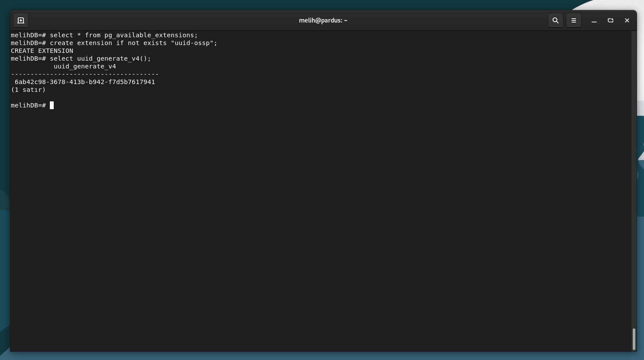The width and height of the screenshot is (644, 360).
Task: Minimize the terminal window
Action: tap(594, 20)
